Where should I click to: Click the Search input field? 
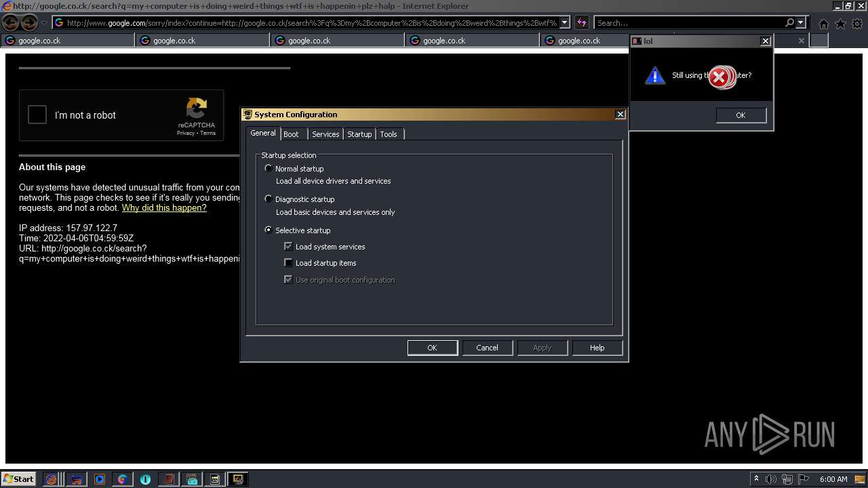(689, 23)
